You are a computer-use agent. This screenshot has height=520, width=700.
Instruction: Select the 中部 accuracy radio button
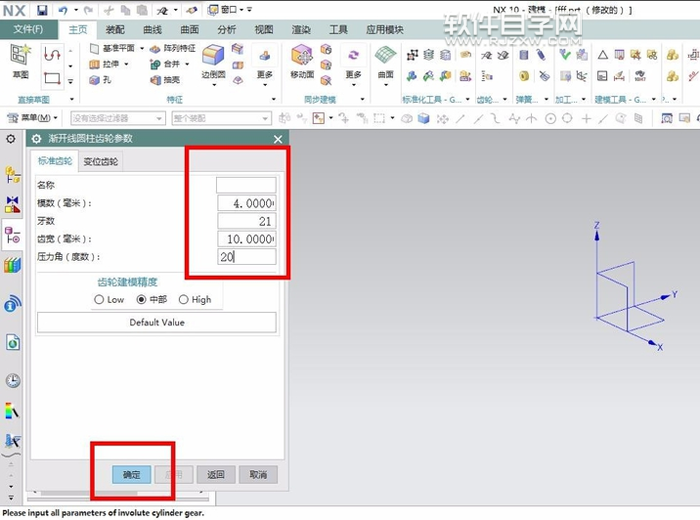tap(141, 299)
